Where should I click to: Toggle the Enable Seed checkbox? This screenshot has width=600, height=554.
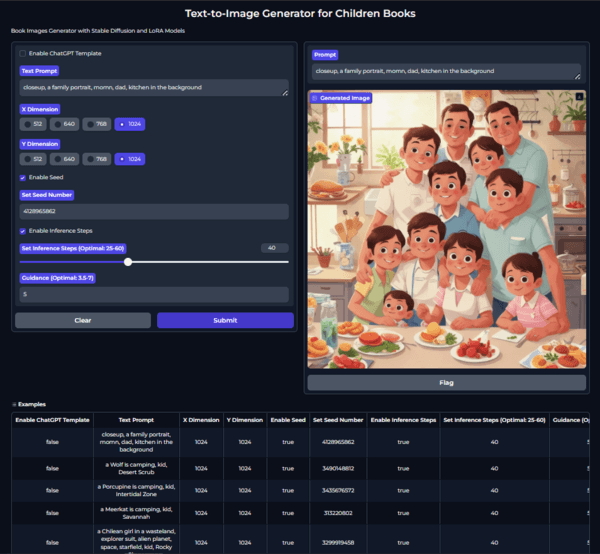point(23,178)
